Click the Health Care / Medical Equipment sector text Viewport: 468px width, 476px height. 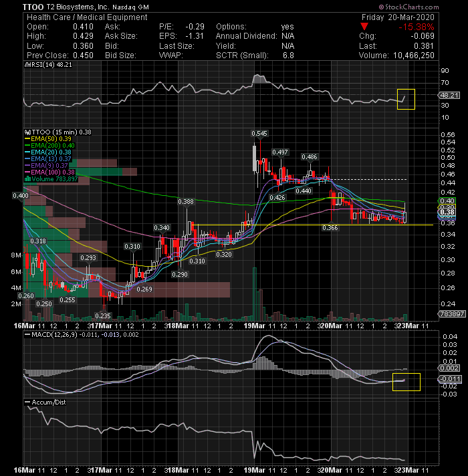coord(87,17)
